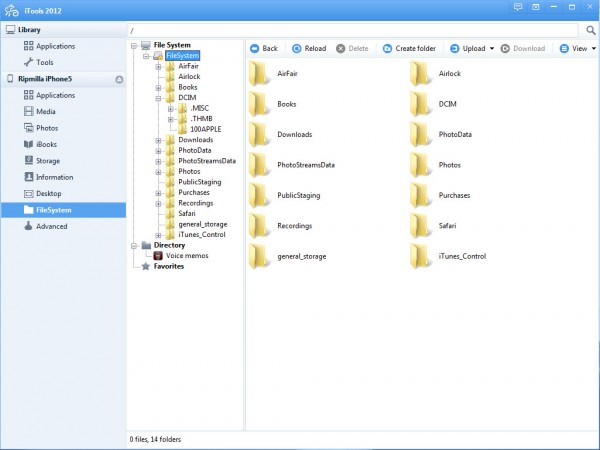Open Advanced section in sidebar
The width and height of the screenshot is (600, 450).
pos(46,226)
